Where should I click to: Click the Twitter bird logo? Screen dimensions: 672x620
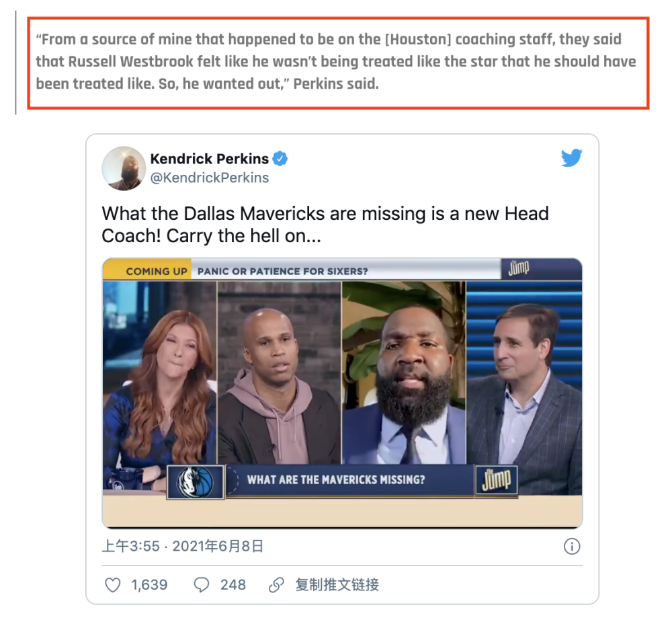pos(572,158)
